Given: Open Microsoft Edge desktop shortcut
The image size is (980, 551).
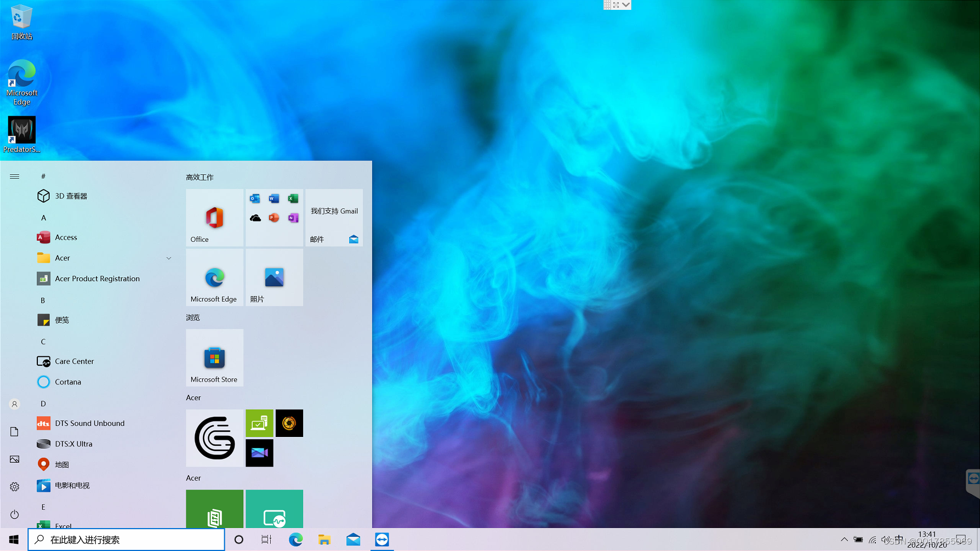Looking at the screenshot, I should click(x=22, y=83).
